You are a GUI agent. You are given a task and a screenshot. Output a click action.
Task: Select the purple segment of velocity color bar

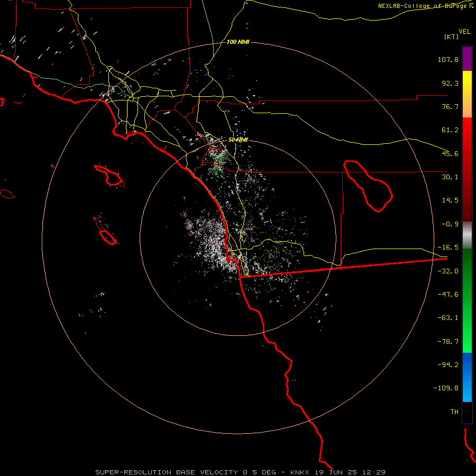coord(467,59)
